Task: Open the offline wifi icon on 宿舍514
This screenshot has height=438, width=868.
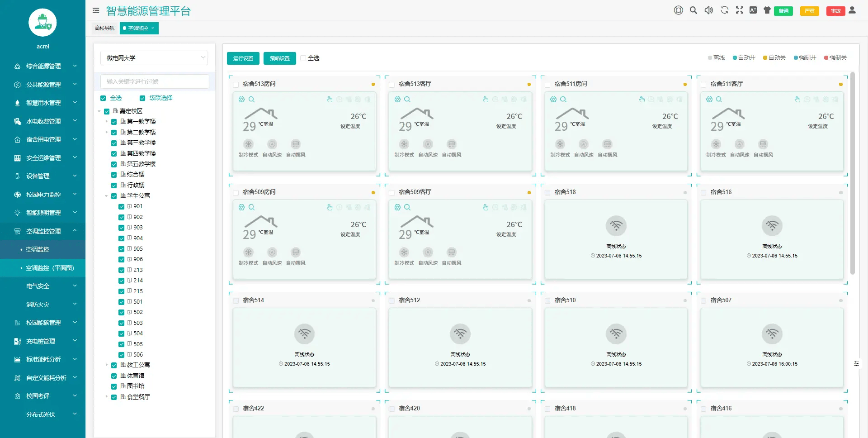Action: (x=305, y=333)
